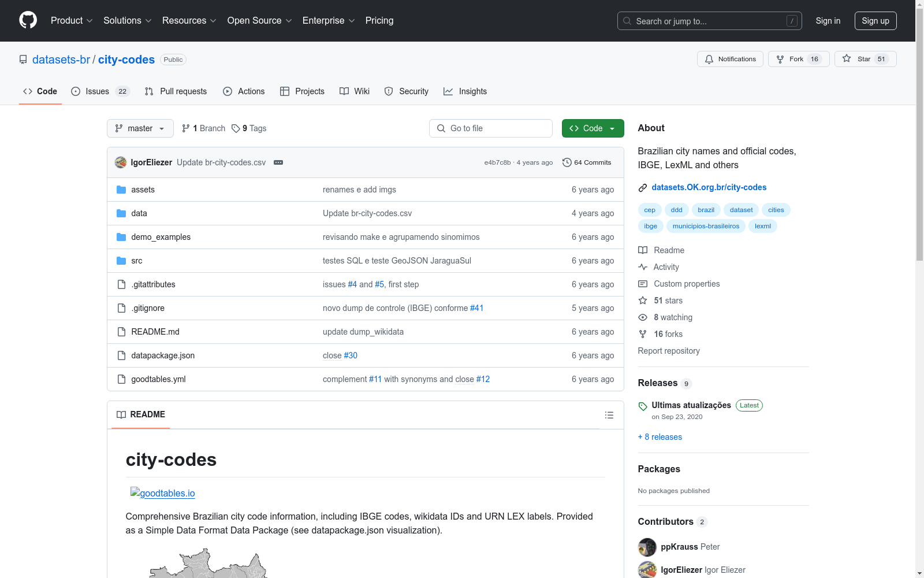Viewport: 924px width, 578px height.
Task: Click the Report repository link
Action: [x=669, y=351]
